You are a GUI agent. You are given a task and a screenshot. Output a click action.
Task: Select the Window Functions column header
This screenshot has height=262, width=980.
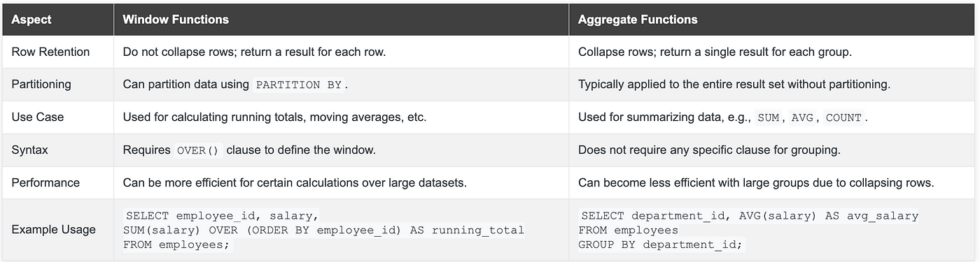coord(176,20)
